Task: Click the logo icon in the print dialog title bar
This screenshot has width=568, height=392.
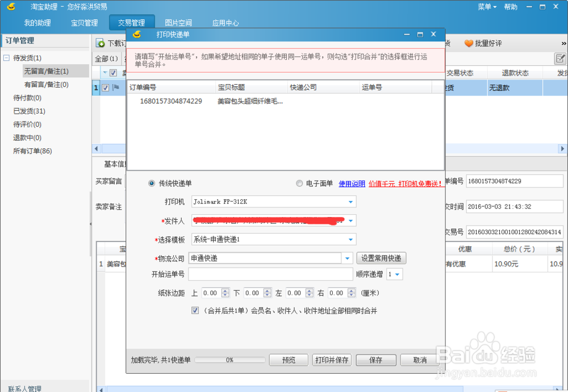Action: [x=136, y=35]
